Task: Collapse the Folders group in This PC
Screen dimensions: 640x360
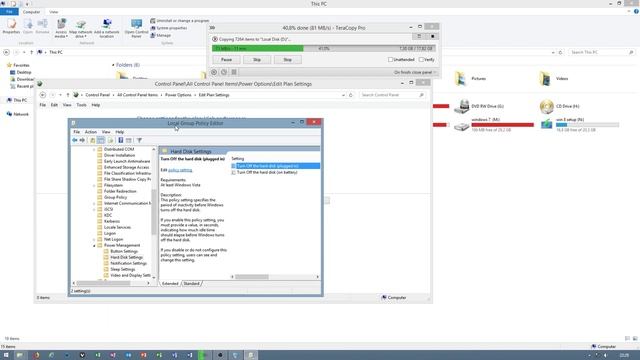Action: tap(113, 65)
